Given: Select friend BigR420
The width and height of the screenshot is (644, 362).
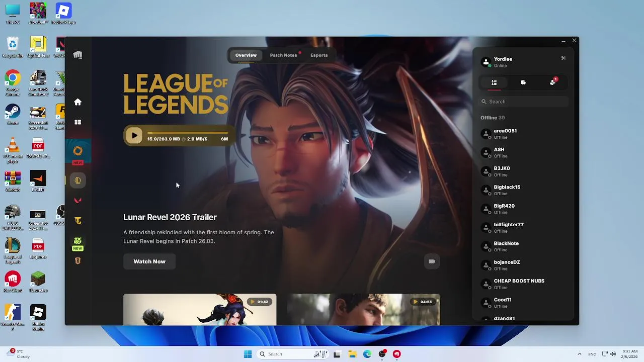Looking at the screenshot, I should click(x=523, y=209).
